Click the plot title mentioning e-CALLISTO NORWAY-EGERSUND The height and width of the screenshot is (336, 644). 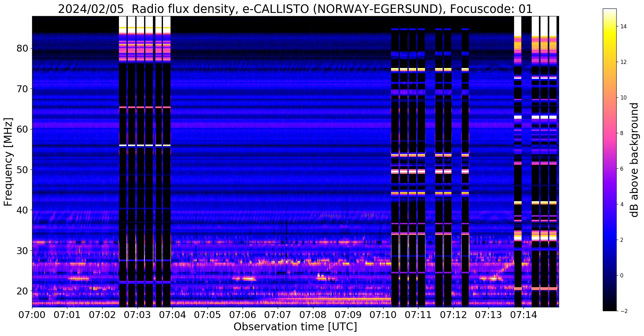pos(295,9)
